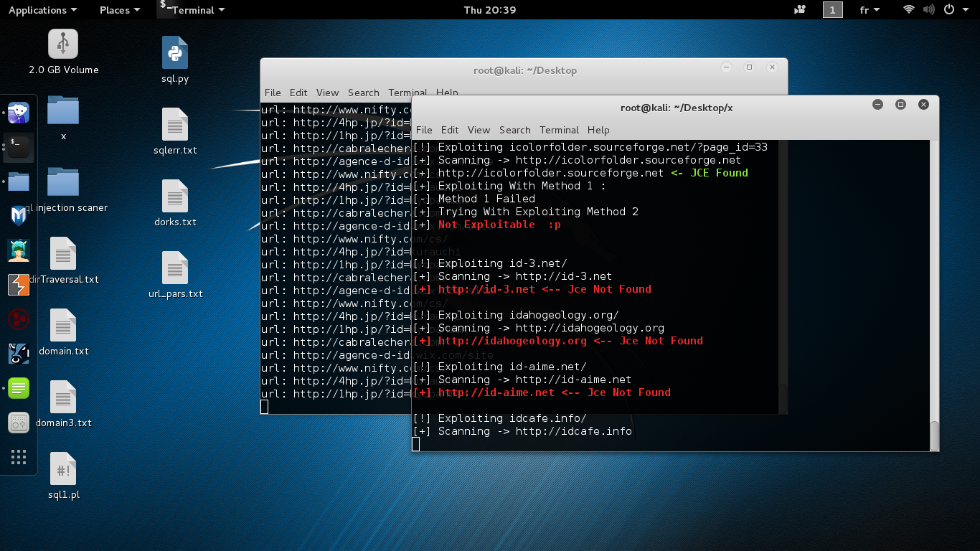
Task: Click the 'Scanning -> http://id-3.net' line
Action: point(512,276)
